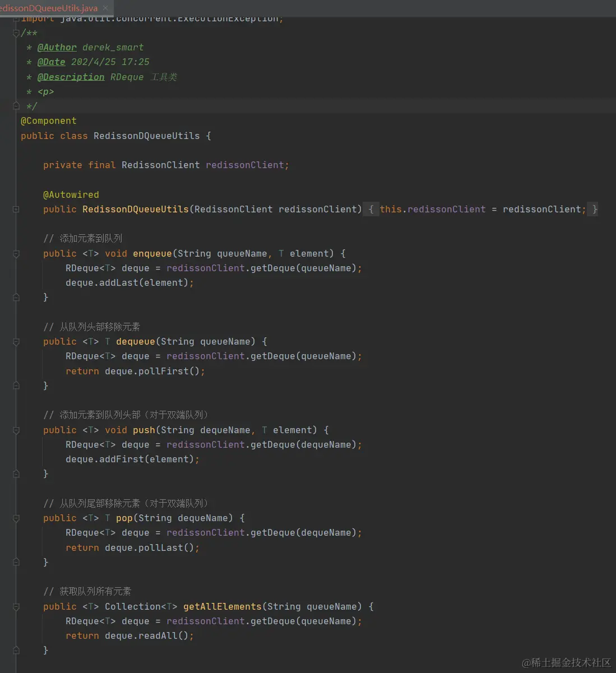Click the pop method name
The height and width of the screenshot is (673, 616).
[x=124, y=518]
